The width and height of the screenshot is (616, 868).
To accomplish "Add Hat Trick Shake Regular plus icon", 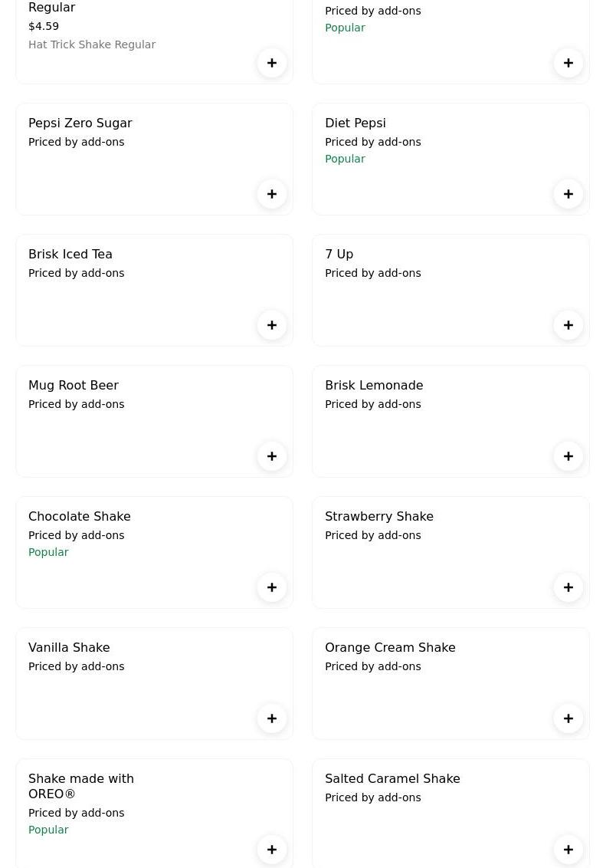I will 272,63.
